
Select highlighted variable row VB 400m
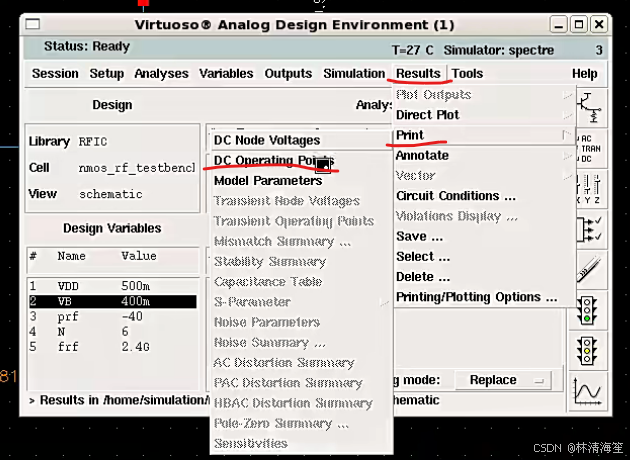tap(113, 301)
